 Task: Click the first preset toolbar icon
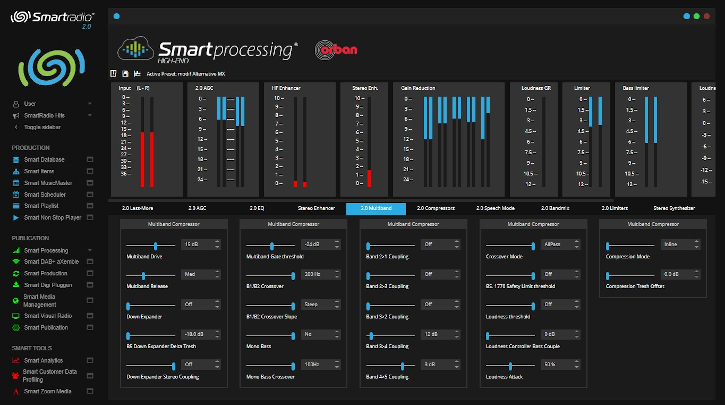click(113, 74)
